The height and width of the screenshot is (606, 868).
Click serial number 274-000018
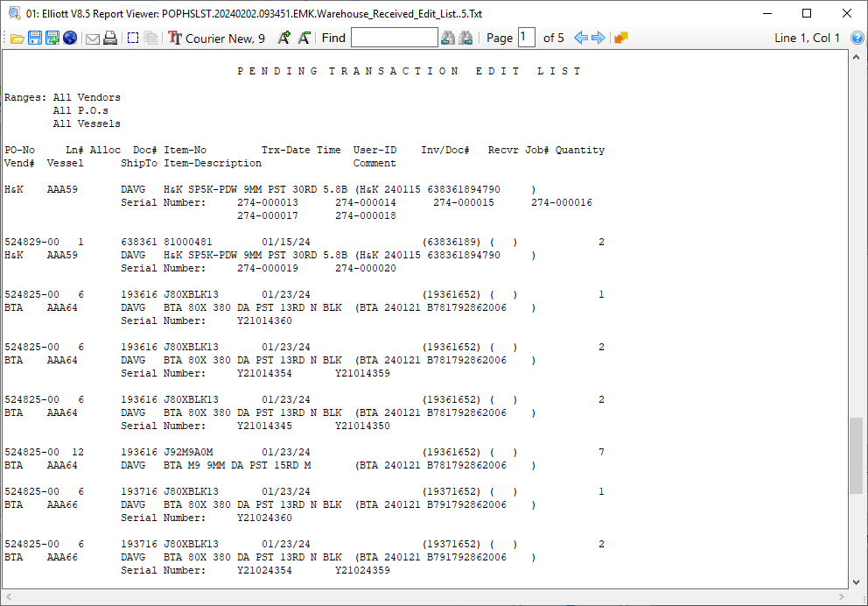pyautogui.click(x=366, y=216)
